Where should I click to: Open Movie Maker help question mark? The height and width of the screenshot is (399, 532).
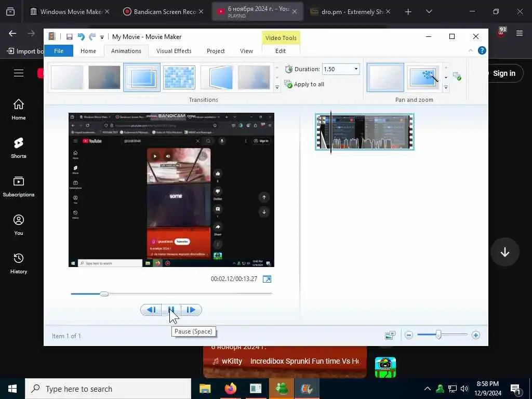pyautogui.click(x=482, y=50)
